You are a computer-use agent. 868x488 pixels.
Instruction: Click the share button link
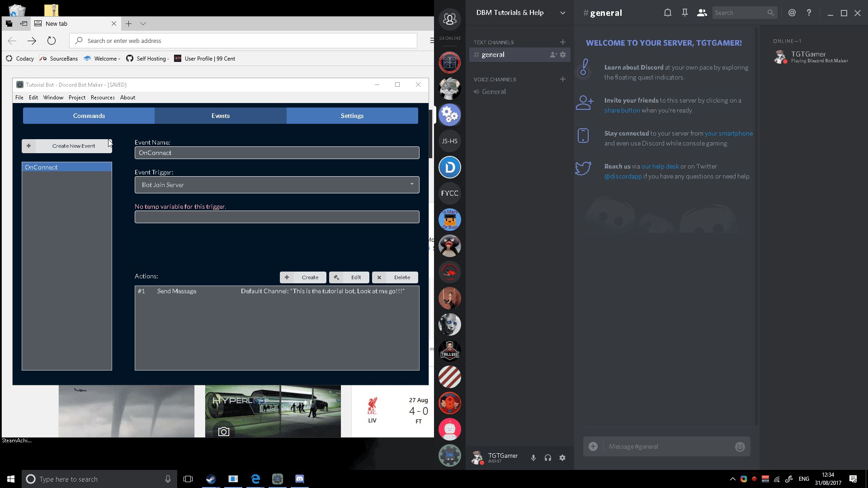[622, 110]
